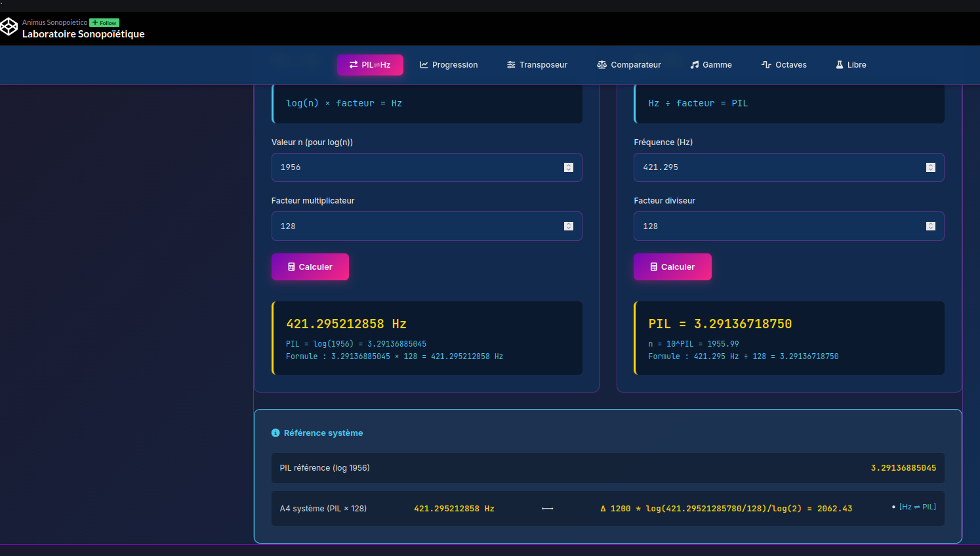Click the green Follow button

[104, 22]
